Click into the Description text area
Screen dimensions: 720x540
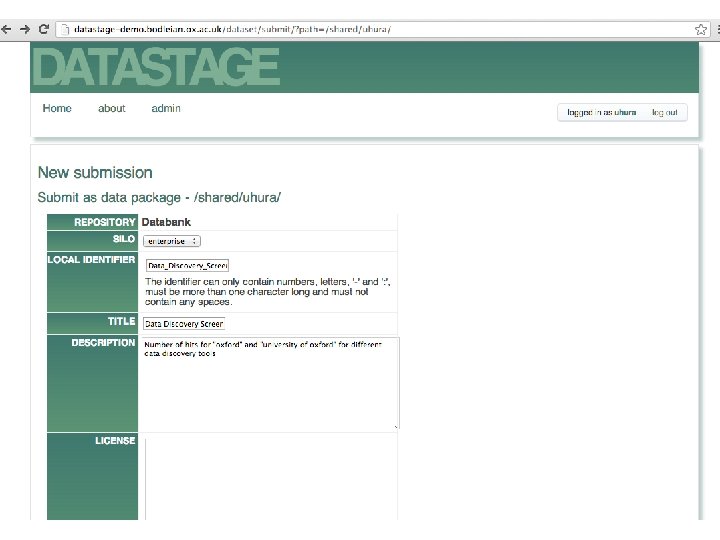point(269,383)
